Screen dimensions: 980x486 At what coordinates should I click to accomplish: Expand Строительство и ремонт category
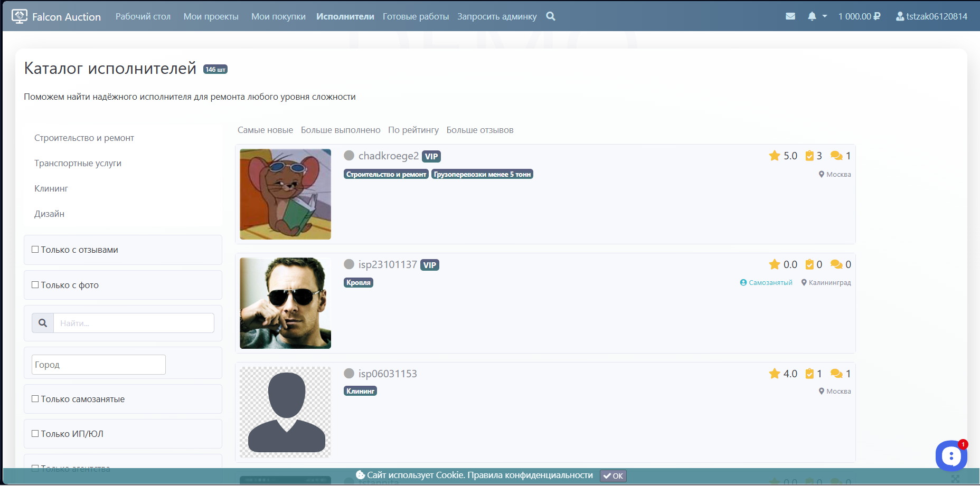coord(84,138)
